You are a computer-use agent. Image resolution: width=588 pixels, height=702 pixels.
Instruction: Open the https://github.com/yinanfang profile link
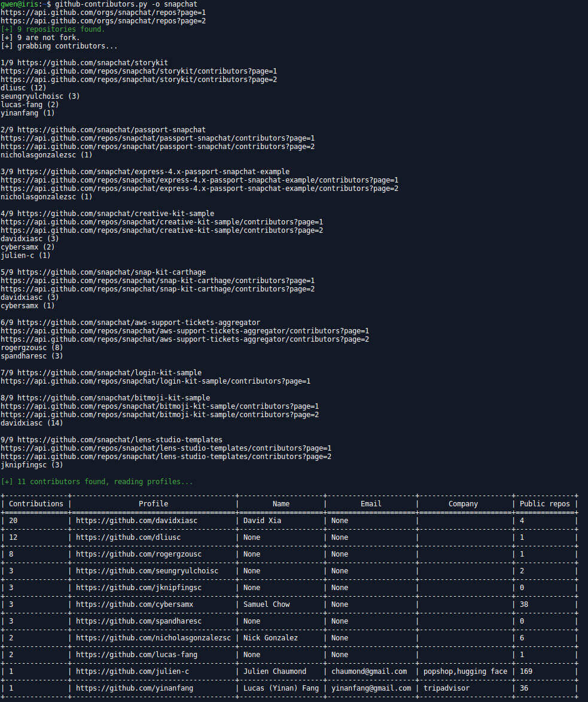pyautogui.click(x=135, y=688)
